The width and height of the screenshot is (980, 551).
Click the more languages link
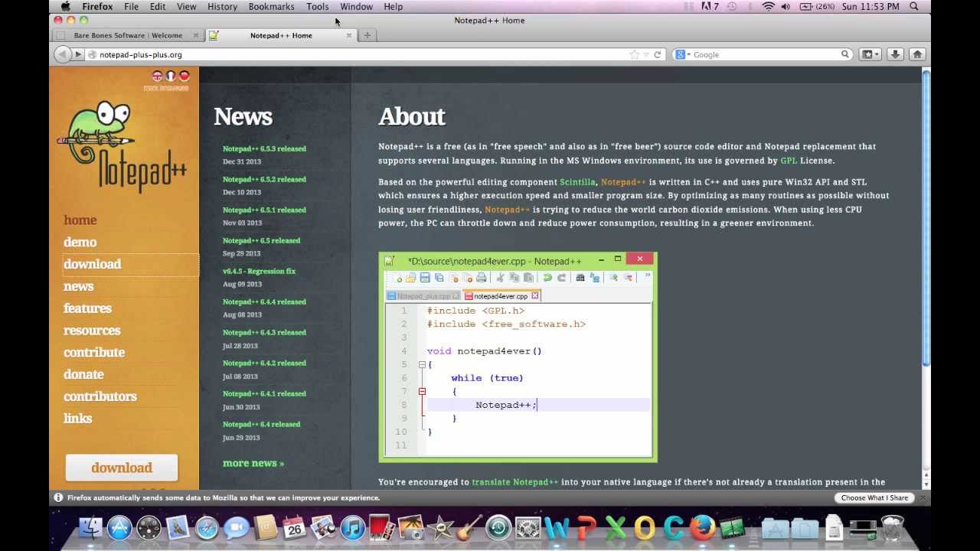(x=165, y=88)
